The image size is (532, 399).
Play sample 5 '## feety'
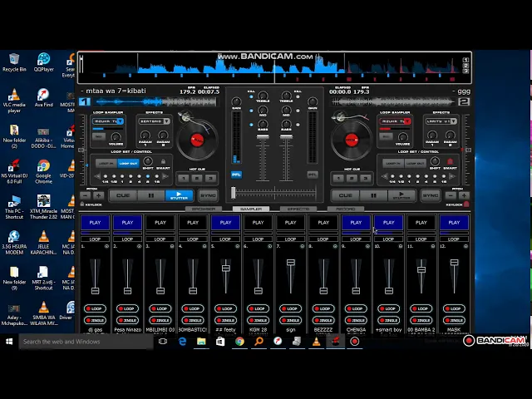coord(225,223)
